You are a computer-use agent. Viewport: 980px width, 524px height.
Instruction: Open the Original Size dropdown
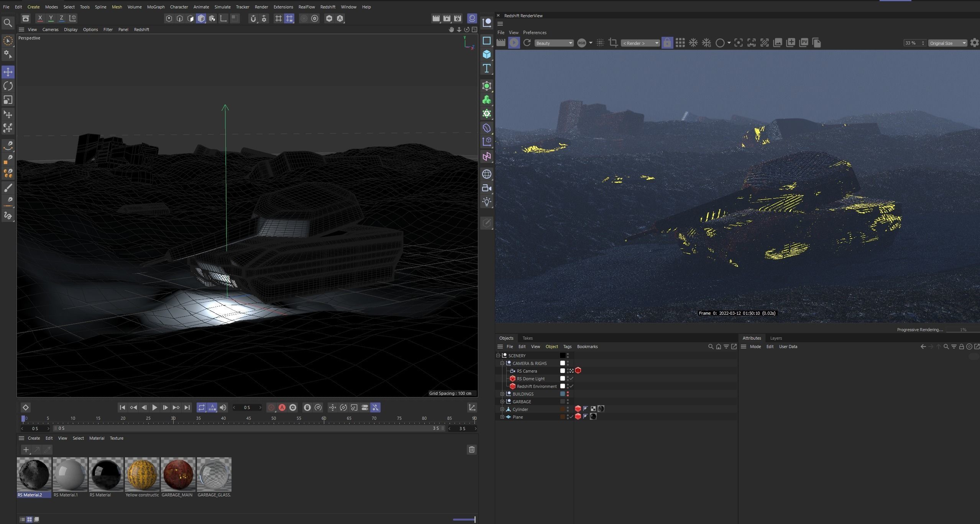[x=947, y=43]
